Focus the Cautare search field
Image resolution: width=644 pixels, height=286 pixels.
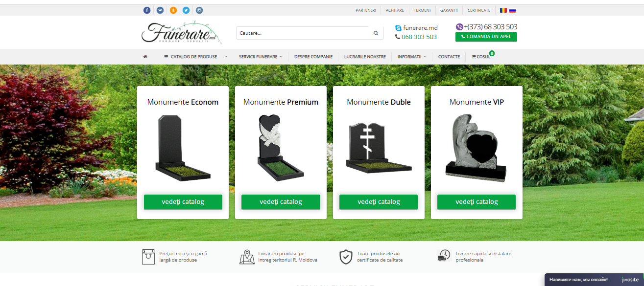(x=303, y=33)
